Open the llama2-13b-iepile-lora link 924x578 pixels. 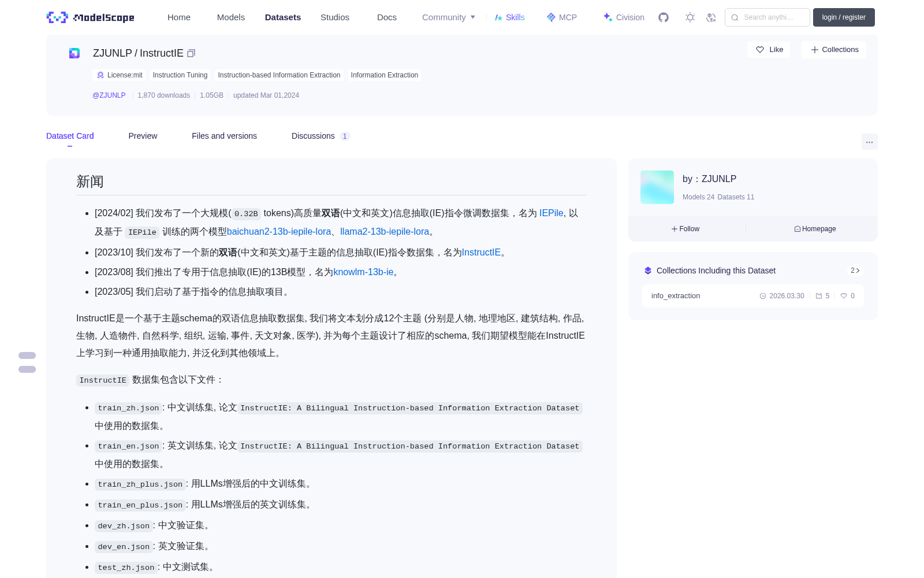(x=385, y=232)
